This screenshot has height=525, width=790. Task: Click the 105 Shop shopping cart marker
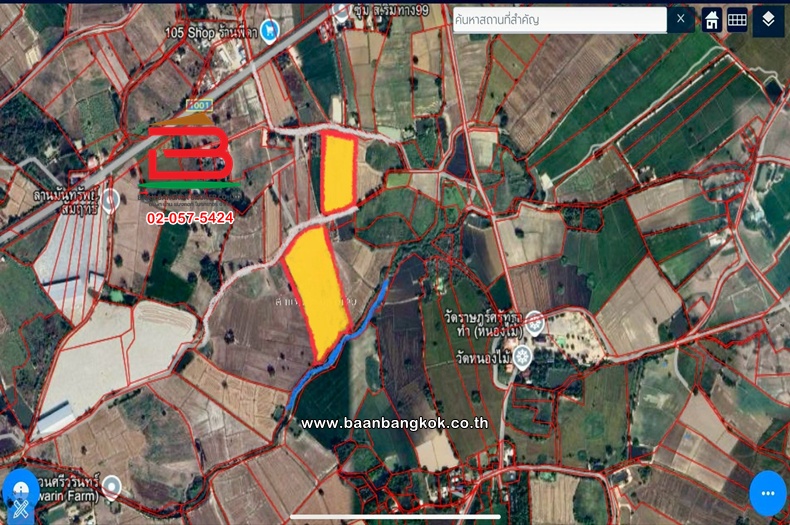tap(268, 30)
